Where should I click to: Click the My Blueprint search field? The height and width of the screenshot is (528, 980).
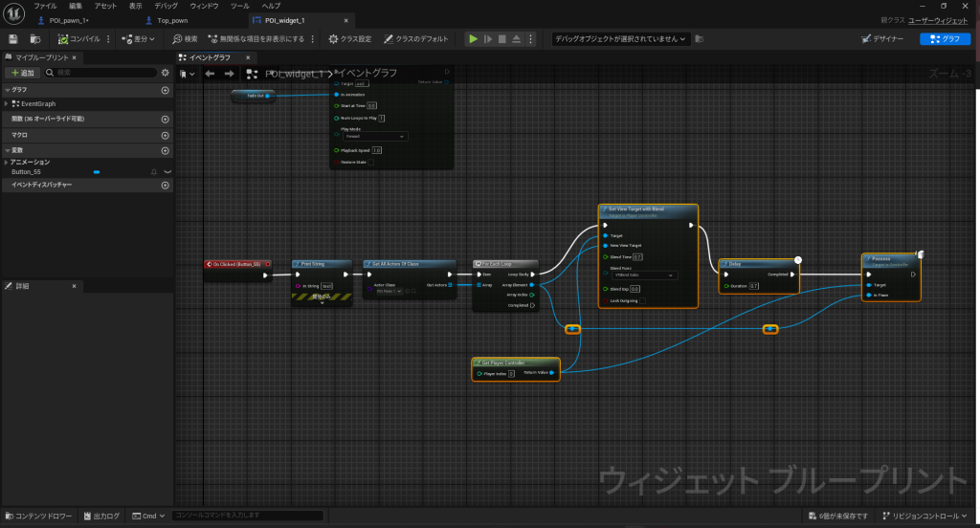click(x=103, y=73)
